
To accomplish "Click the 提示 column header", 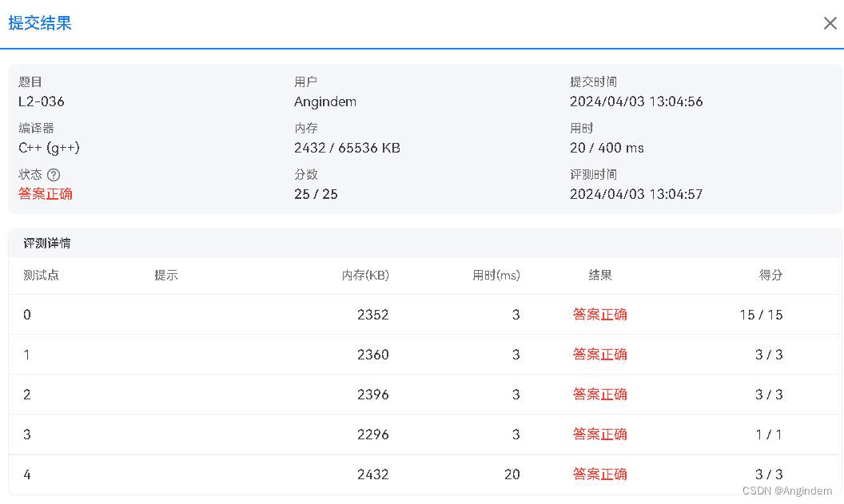I will [x=165, y=276].
